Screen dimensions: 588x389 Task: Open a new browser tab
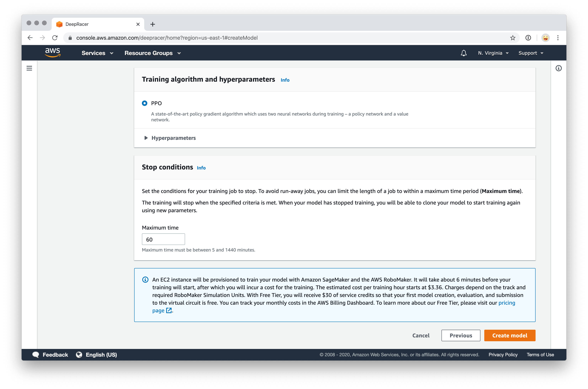[x=153, y=24]
